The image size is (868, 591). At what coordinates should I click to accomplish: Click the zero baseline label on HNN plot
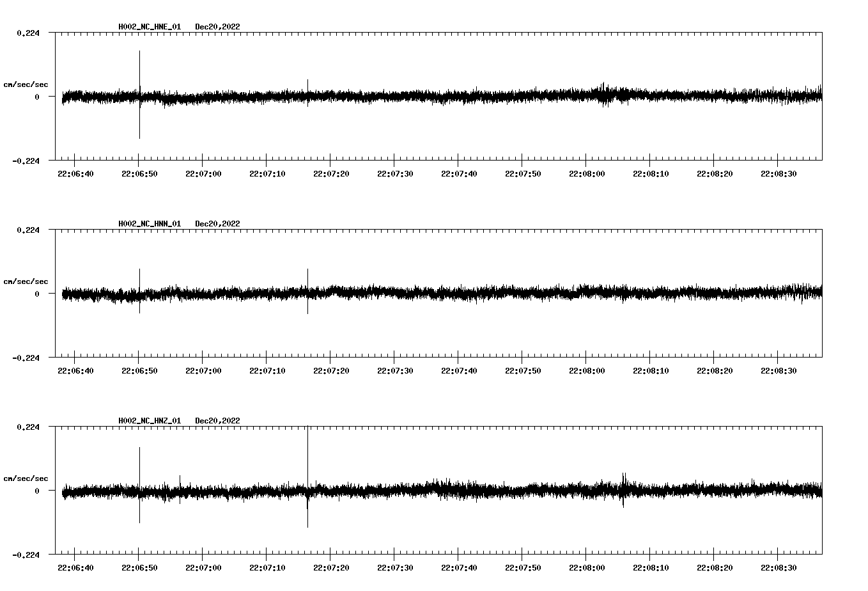pyautogui.click(x=37, y=294)
